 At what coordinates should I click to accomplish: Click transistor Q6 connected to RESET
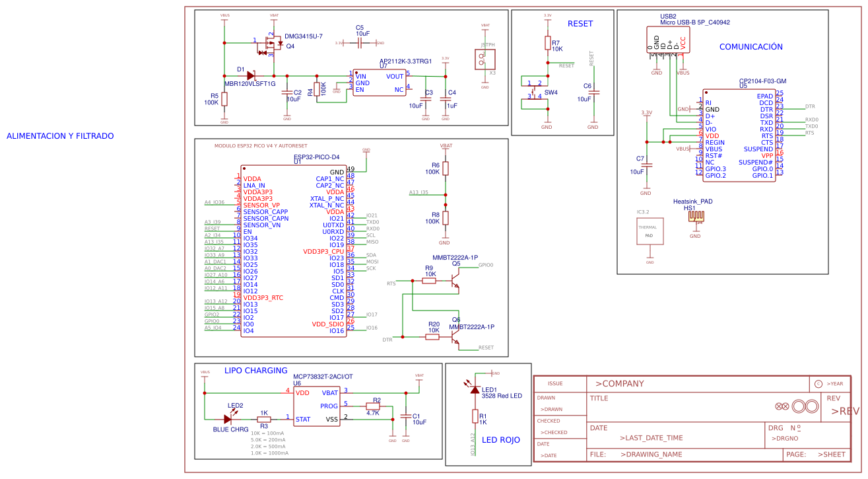[454, 337]
